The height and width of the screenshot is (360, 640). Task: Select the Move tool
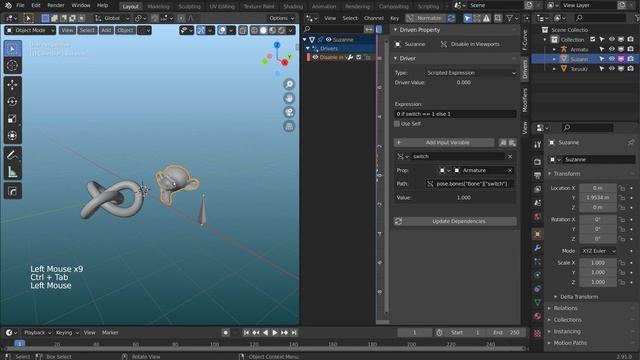(x=12, y=84)
